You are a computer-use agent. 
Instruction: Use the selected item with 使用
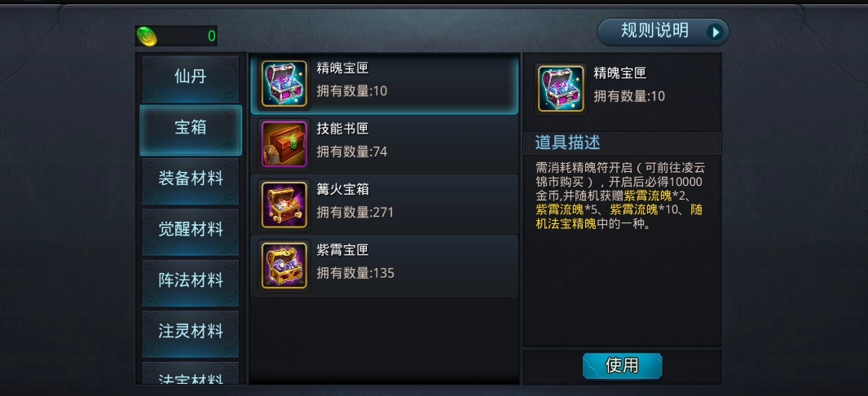coord(622,366)
